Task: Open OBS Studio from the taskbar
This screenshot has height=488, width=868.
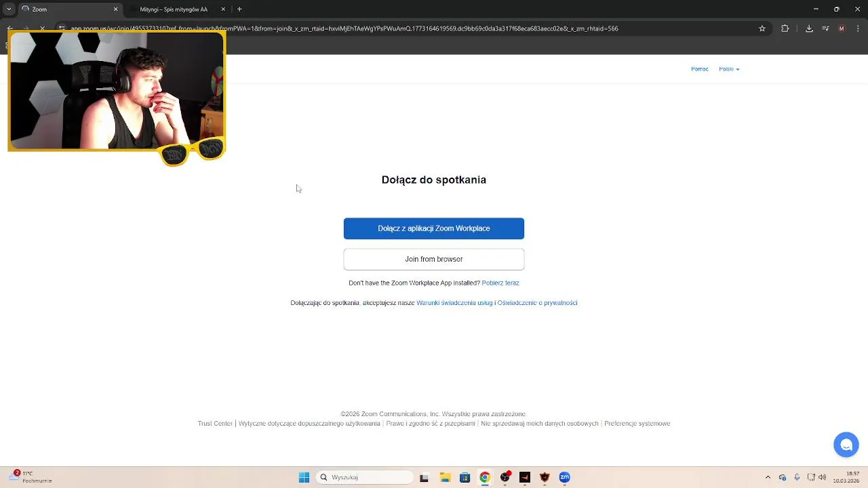Action: [505, 477]
